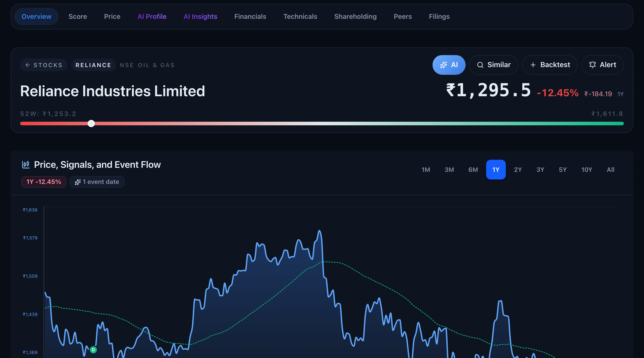Click the Reliance Industries Limited heading

[112, 91]
